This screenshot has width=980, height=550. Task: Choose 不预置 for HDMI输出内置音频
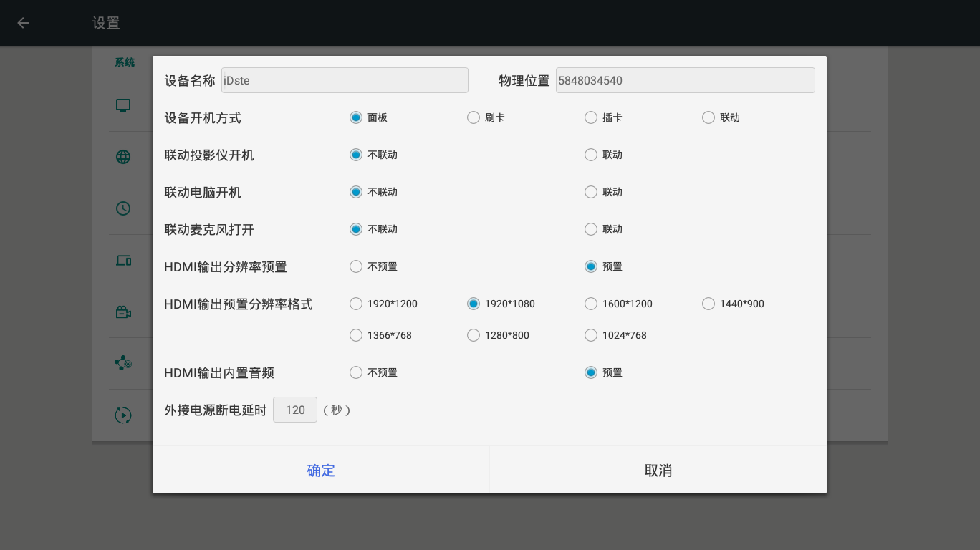(x=356, y=372)
